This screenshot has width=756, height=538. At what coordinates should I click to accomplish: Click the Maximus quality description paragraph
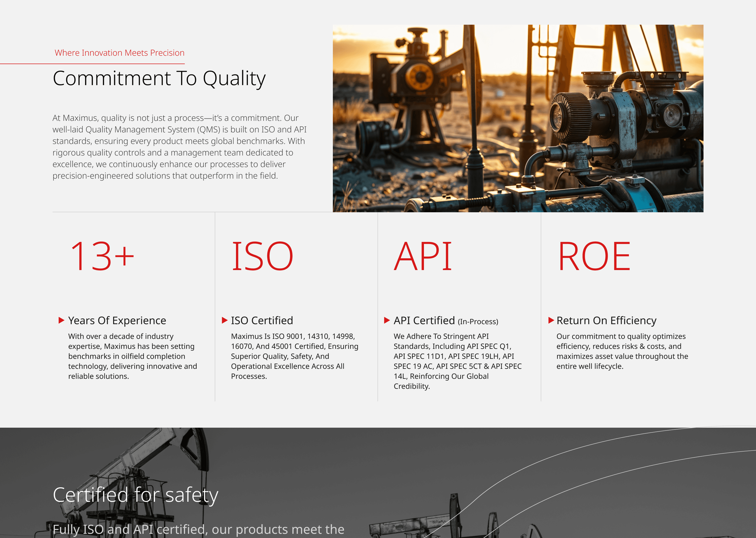(x=179, y=147)
